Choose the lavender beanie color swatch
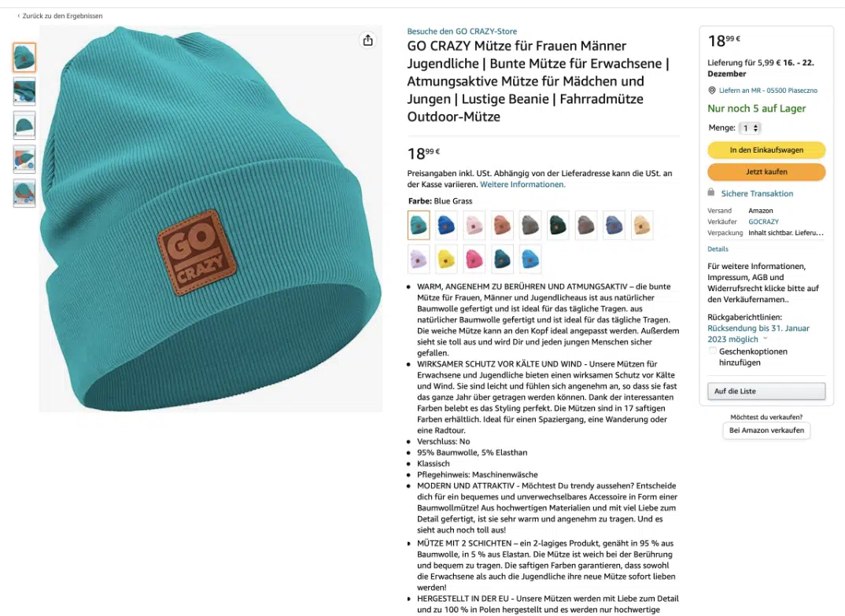This screenshot has width=845, height=616. [419, 260]
